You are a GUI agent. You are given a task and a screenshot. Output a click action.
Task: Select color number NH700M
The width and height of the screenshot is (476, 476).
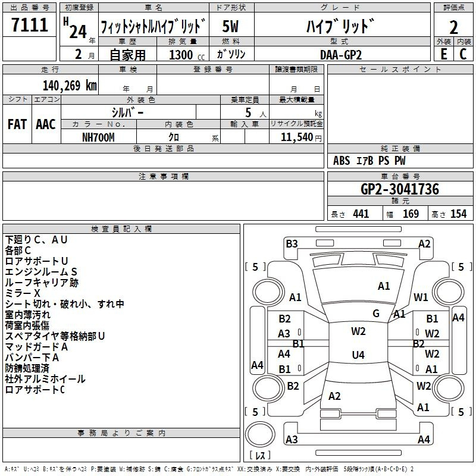click(x=98, y=137)
